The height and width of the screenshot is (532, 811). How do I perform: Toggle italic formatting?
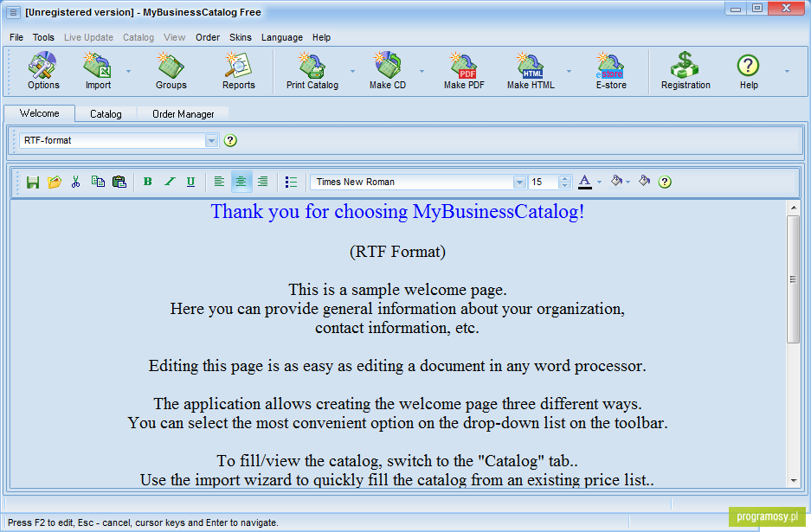click(x=170, y=182)
